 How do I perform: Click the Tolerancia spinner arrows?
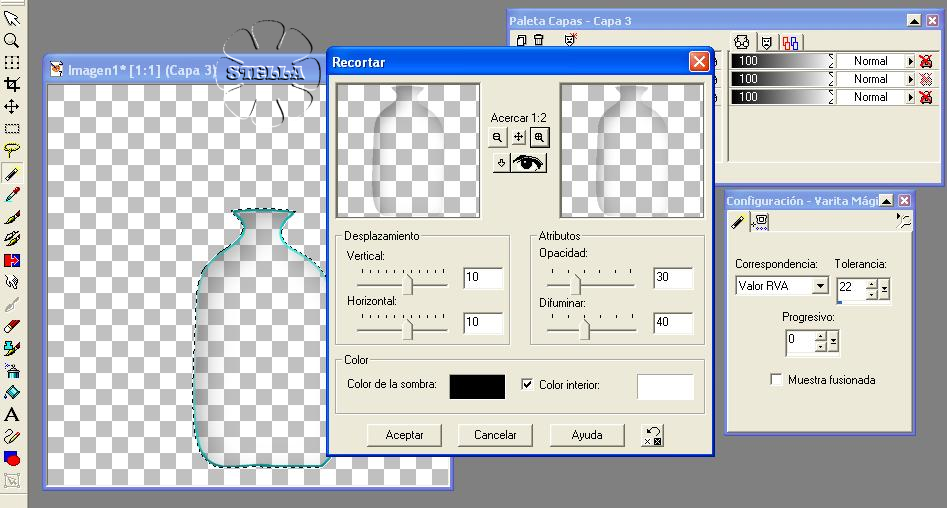(x=871, y=289)
